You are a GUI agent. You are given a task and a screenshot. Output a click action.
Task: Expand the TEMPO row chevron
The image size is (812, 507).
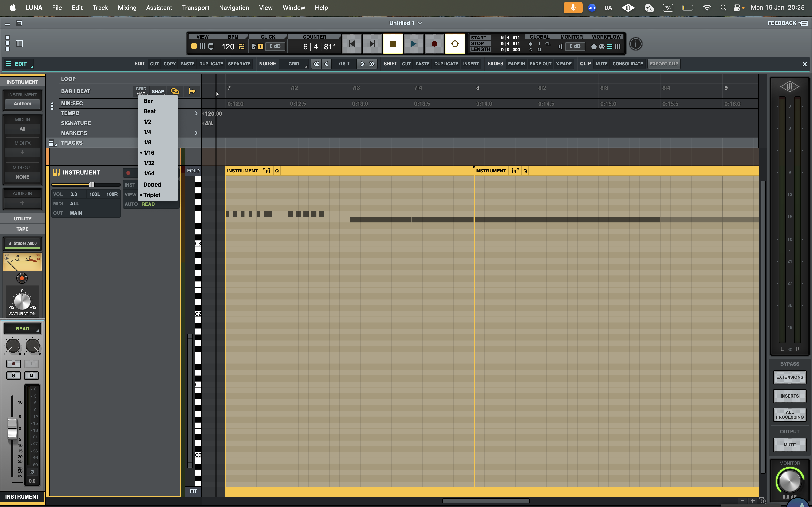(x=196, y=113)
